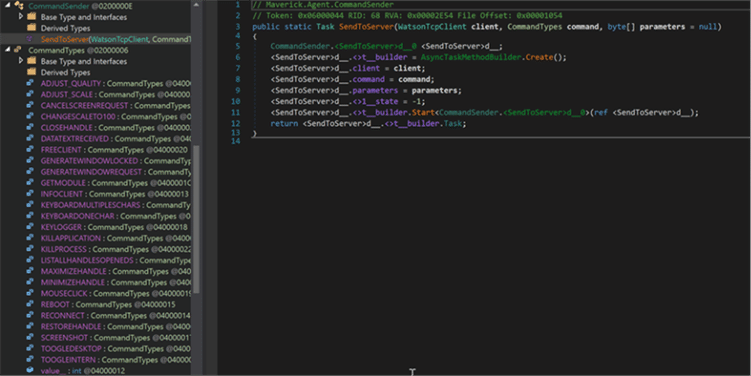Image resolution: width=751 pixels, height=376 pixels.
Task: Select the REBOOT enum member
Action: (x=108, y=304)
